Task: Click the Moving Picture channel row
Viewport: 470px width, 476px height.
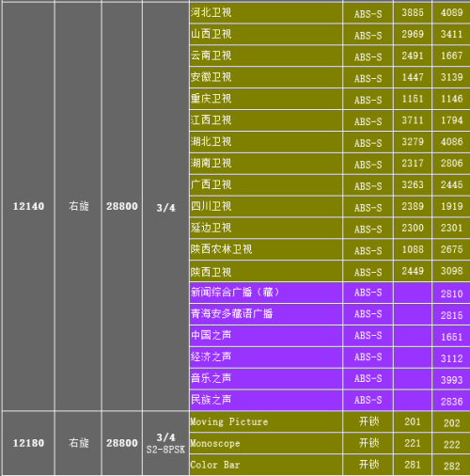Action: click(330, 421)
